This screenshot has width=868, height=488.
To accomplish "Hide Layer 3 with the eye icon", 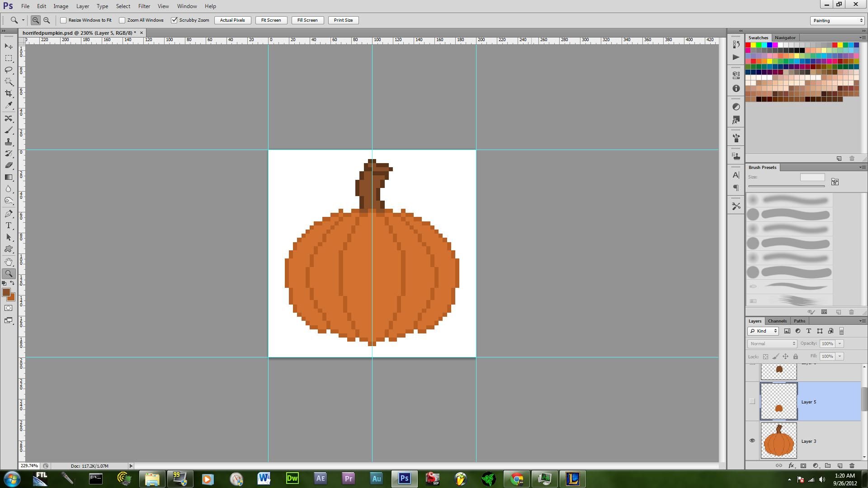I will [x=752, y=441].
